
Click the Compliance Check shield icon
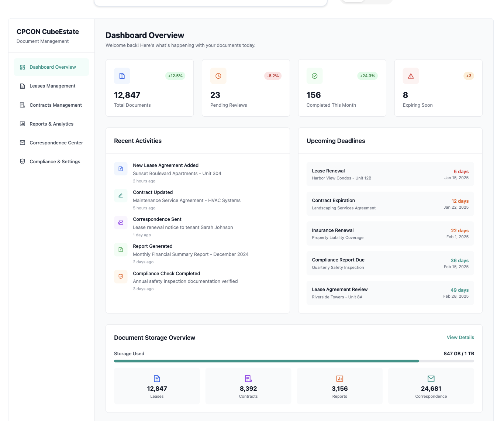[121, 277]
